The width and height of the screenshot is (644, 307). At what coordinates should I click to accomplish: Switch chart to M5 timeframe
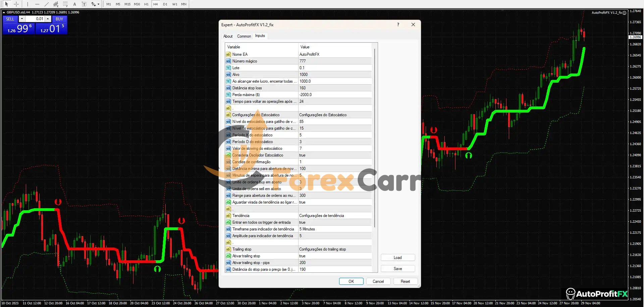click(x=118, y=4)
